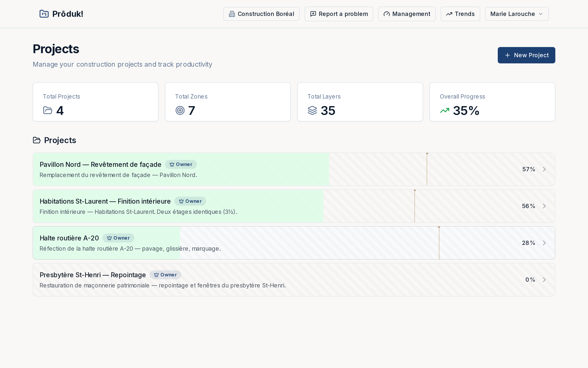Screen dimensions: 588x368
Task: Click Presbytère St-Henri — Repointage title
Action: (92, 275)
